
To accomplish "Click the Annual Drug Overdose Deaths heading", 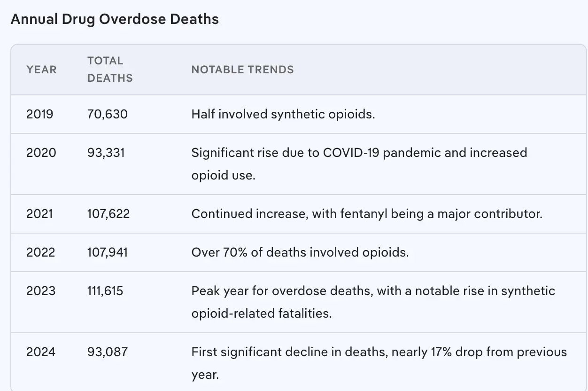I will [x=115, y=19].
